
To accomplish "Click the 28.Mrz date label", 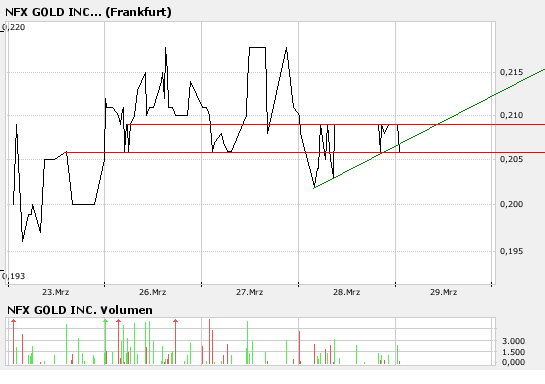I will coord(347,292).
